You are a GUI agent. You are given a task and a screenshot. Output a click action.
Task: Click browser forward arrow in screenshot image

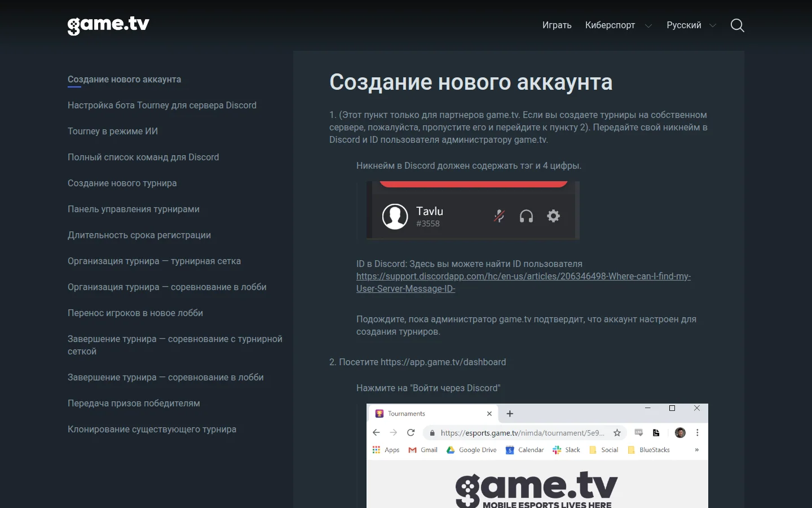tap(394, 433)
